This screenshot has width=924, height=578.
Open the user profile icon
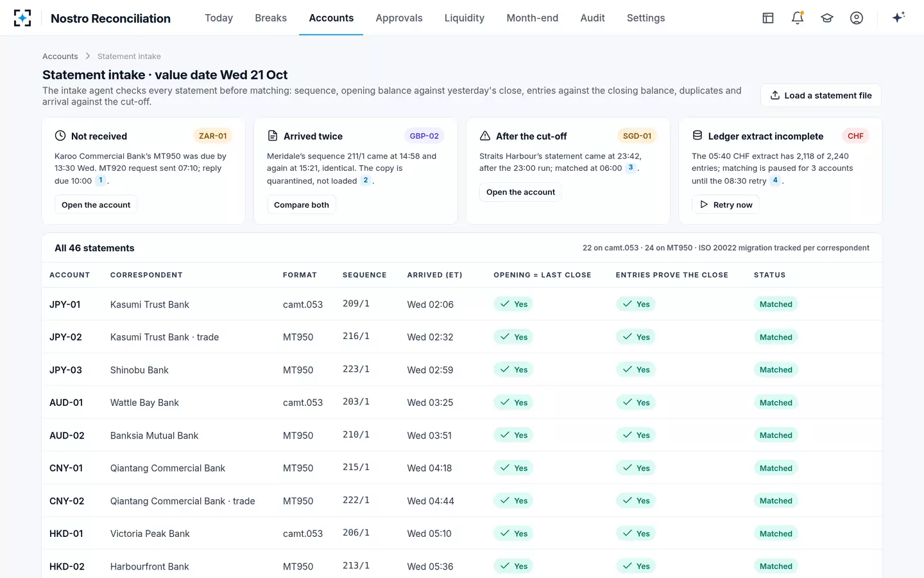coord(857,18)
